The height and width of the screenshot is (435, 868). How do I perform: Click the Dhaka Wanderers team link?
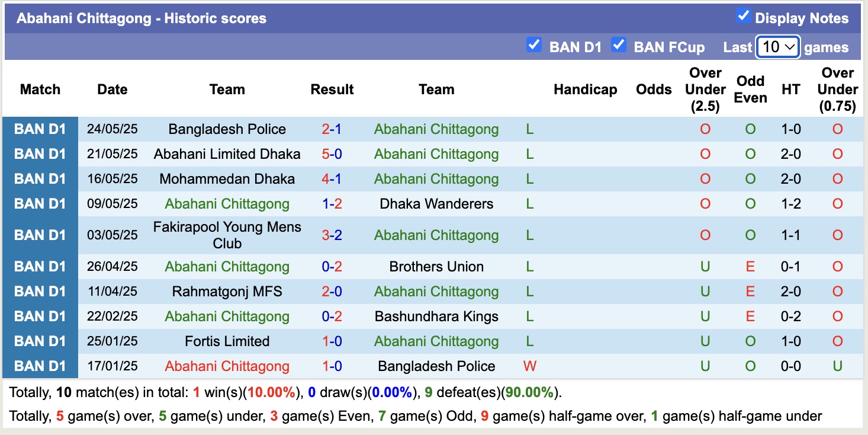436,203
